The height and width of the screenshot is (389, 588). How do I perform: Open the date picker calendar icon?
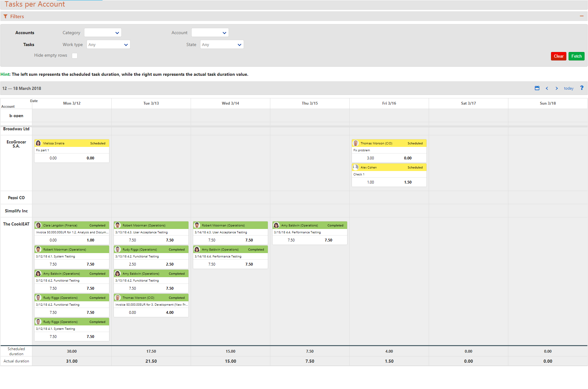(x=537, y=88)
